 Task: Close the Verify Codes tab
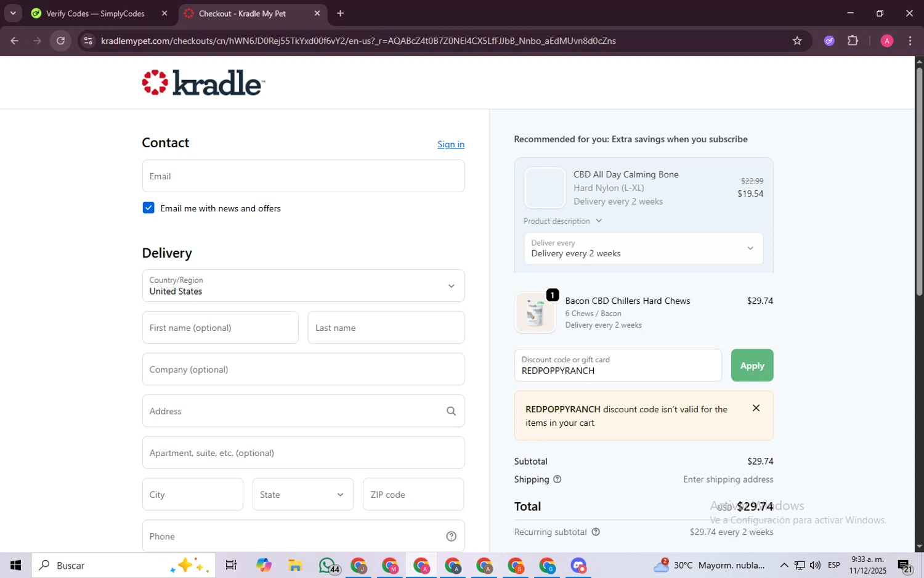[164, 13]
